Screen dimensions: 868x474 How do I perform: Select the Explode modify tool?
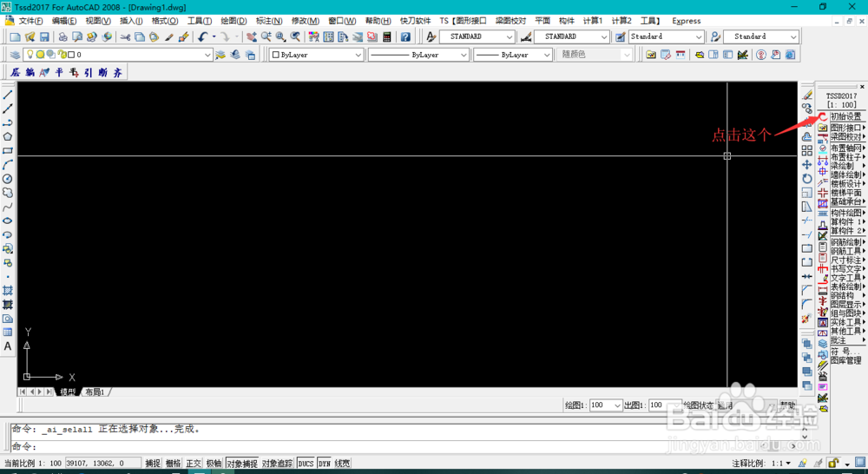(807, 319)
